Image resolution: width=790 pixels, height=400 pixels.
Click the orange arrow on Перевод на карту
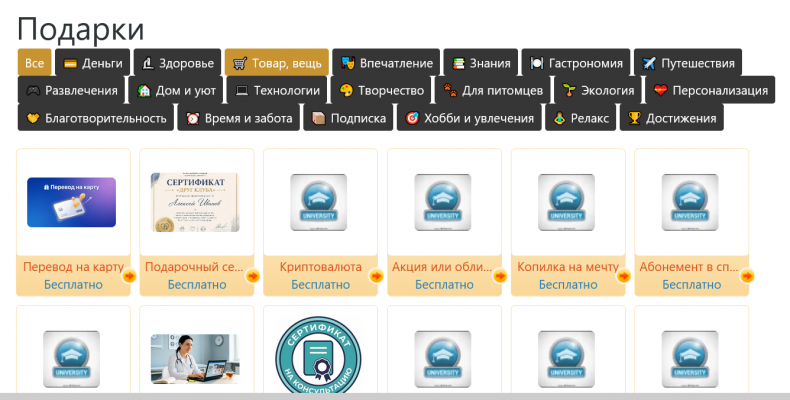coord(129,276)
